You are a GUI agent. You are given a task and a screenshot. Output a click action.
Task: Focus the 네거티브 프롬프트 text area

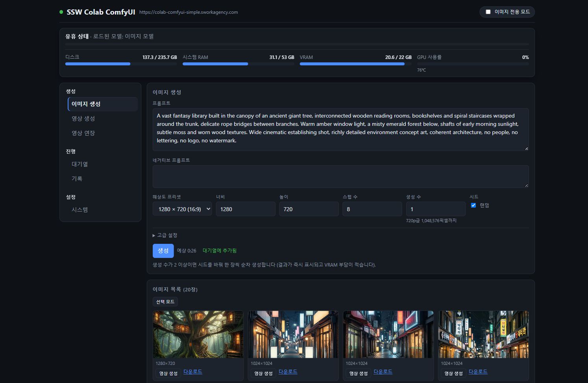pyautogui.click(x=340, y=176)
